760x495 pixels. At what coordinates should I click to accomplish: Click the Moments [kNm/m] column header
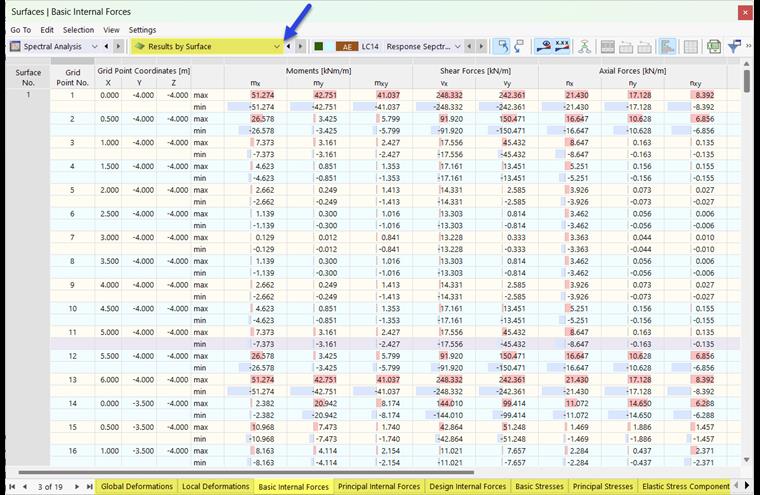click(318, 71)
